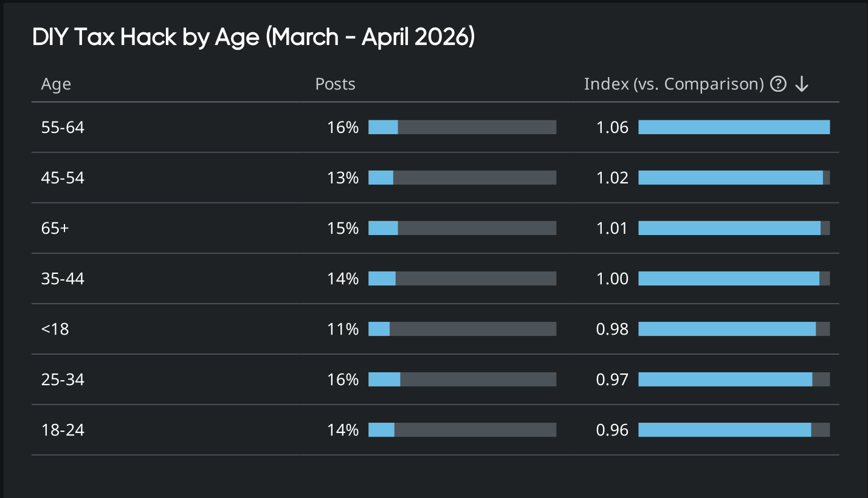Select the 55-64 age row
This screenshot has height=498, width=868.
coord(63,128)
